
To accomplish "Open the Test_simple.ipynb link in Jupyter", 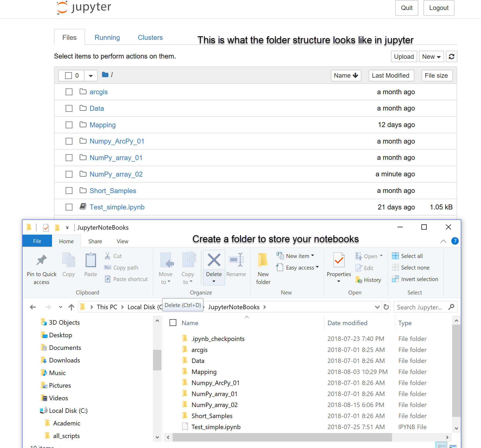I will (117, 207).
